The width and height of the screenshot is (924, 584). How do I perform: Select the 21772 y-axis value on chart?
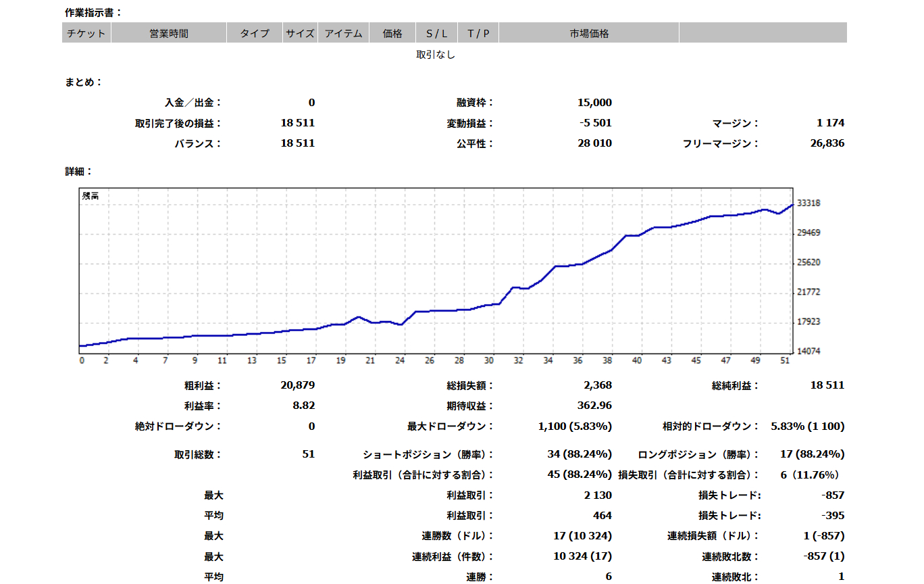[x=808, y=292]
